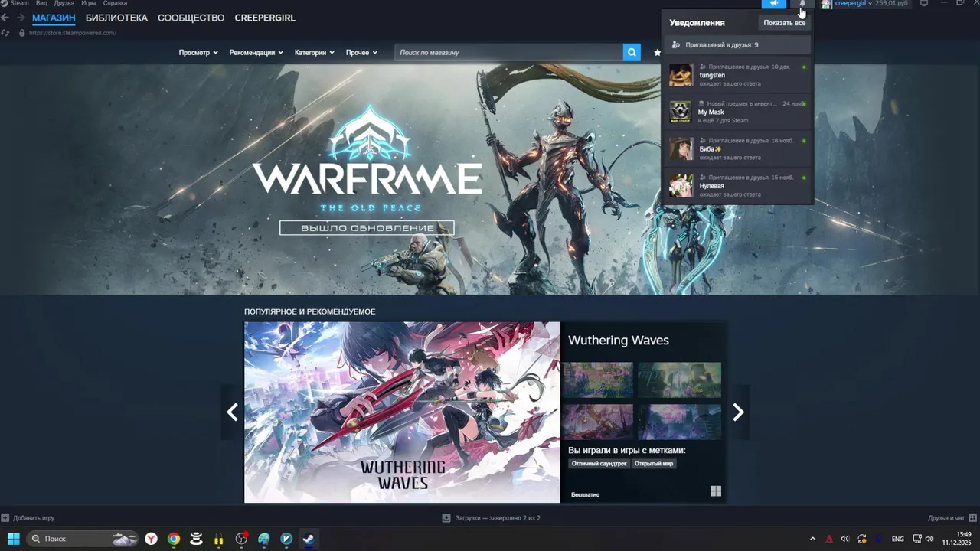Click the downloads status icon
The image size is (980, 551).
tap(446, 518)
